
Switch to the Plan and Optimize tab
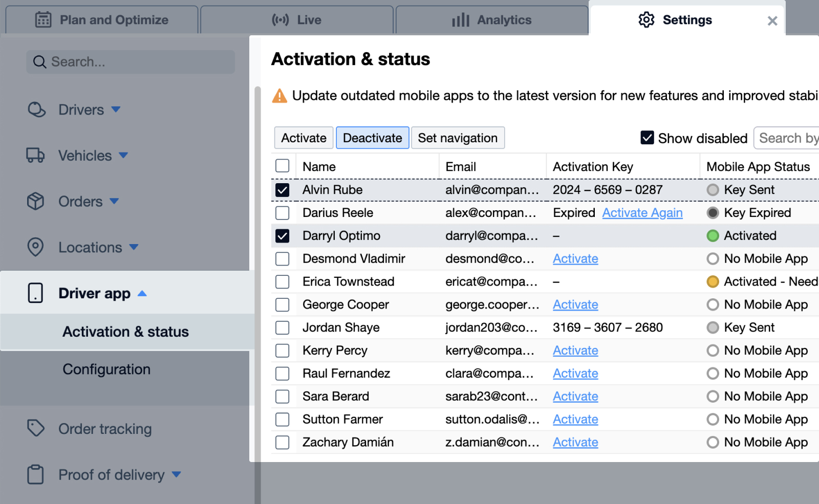tap(101, 20)
